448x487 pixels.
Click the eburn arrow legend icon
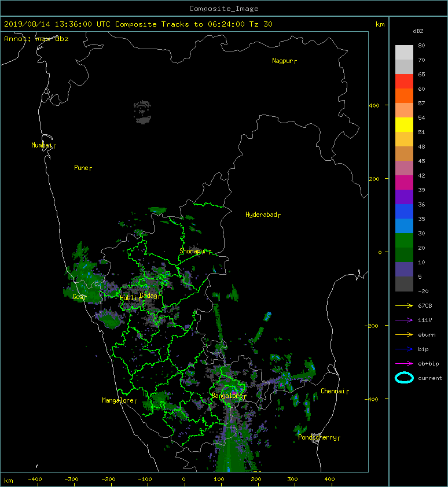(x=404, y=334)
